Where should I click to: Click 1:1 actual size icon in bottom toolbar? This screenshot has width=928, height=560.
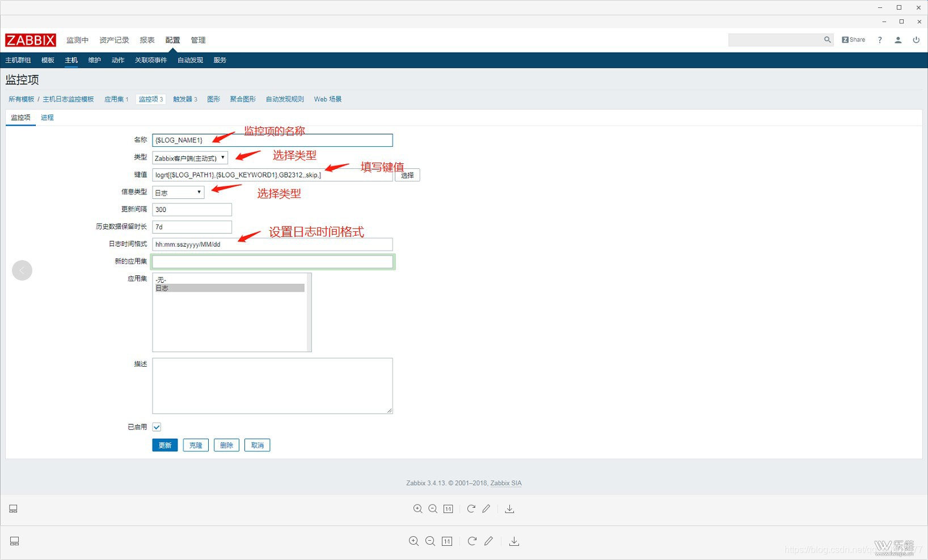tap(447, 541)
